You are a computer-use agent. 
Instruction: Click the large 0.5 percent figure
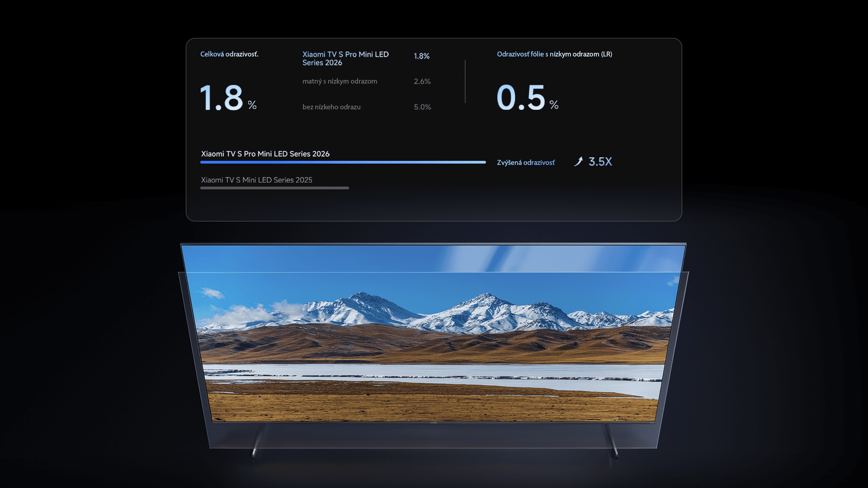pyautogui.click(x=521, y=98)
